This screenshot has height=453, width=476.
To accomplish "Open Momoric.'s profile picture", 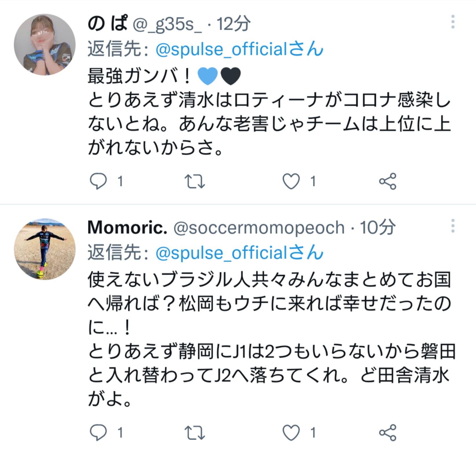I will tap(45, 249).
